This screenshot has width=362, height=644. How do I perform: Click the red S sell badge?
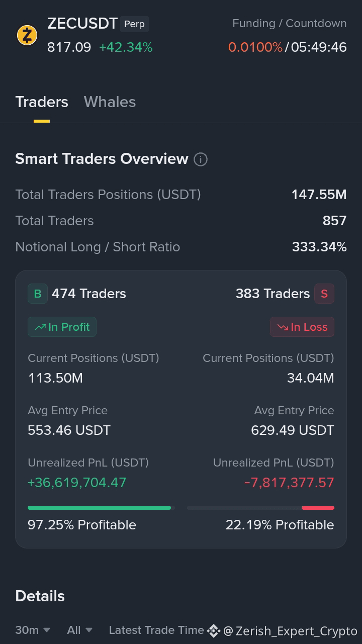(324, 294)
